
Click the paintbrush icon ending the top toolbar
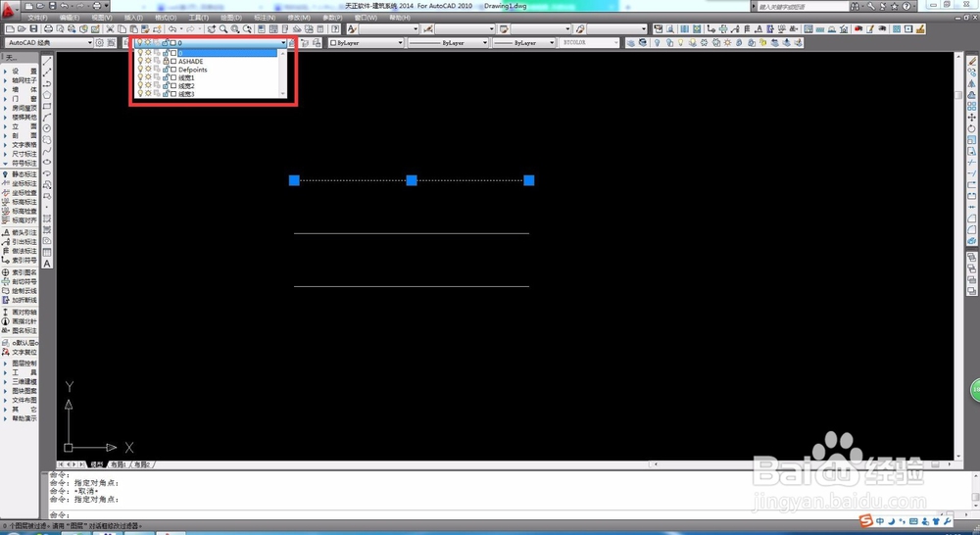point(920,29)
